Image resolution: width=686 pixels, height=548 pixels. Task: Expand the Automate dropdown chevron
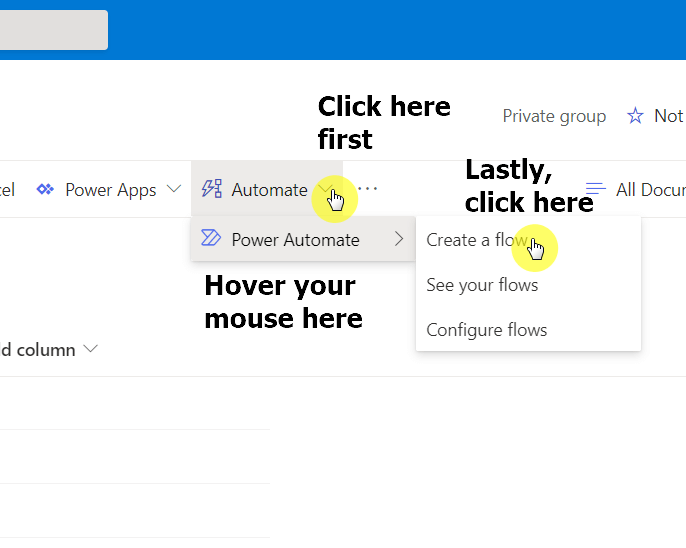tap(326, 189)
